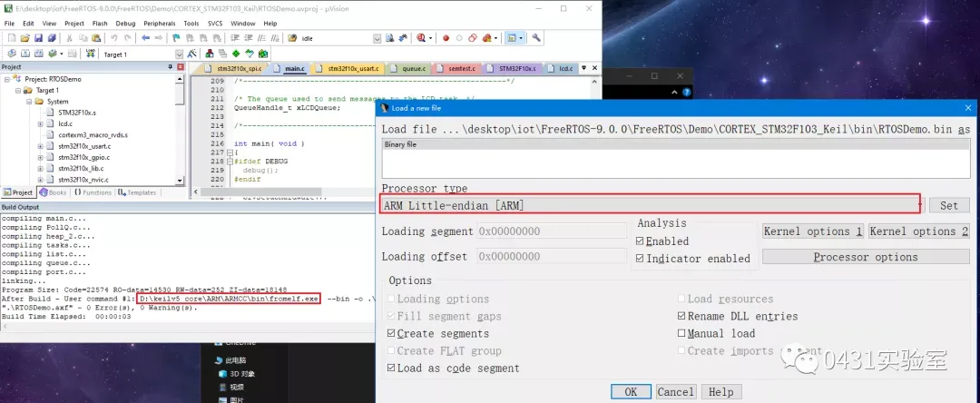Open the Debug menu
This screenshot has height=403, width=980.
[x=125, y=23]
